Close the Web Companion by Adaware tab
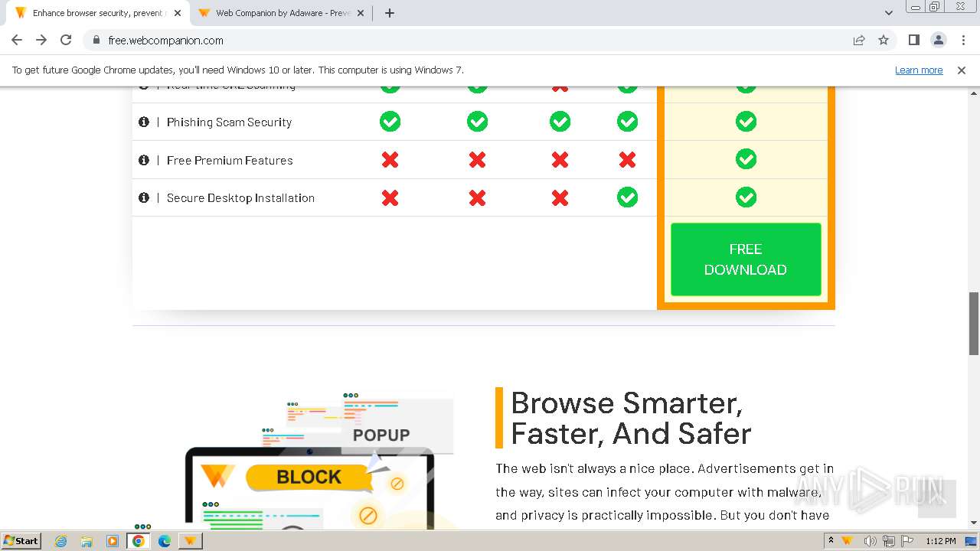 click(361, 13)
